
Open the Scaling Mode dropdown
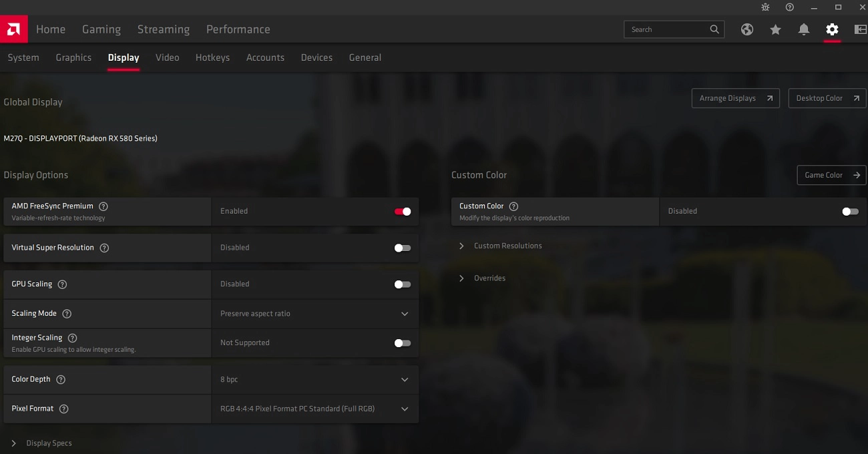click(x=315, y=314)
